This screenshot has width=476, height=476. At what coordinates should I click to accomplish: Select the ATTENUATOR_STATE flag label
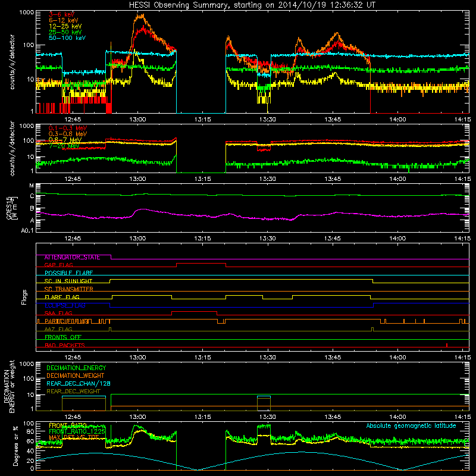72,258
